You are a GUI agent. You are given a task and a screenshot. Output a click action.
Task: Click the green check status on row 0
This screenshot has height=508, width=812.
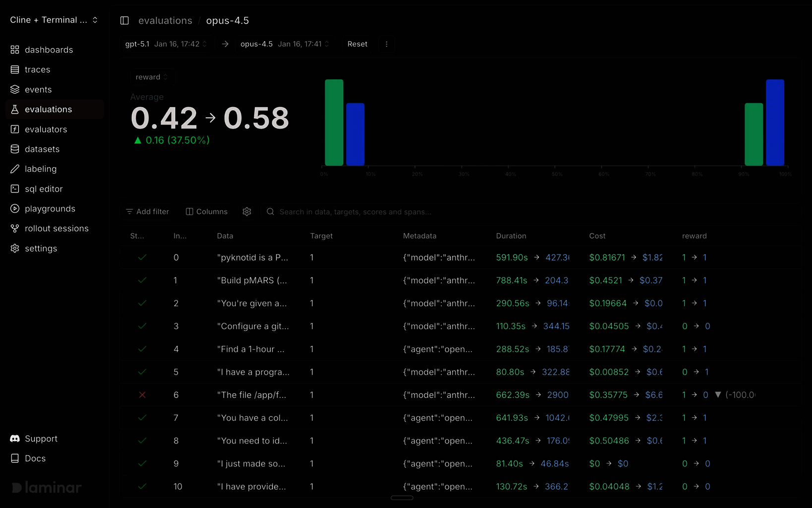point(142,257)
